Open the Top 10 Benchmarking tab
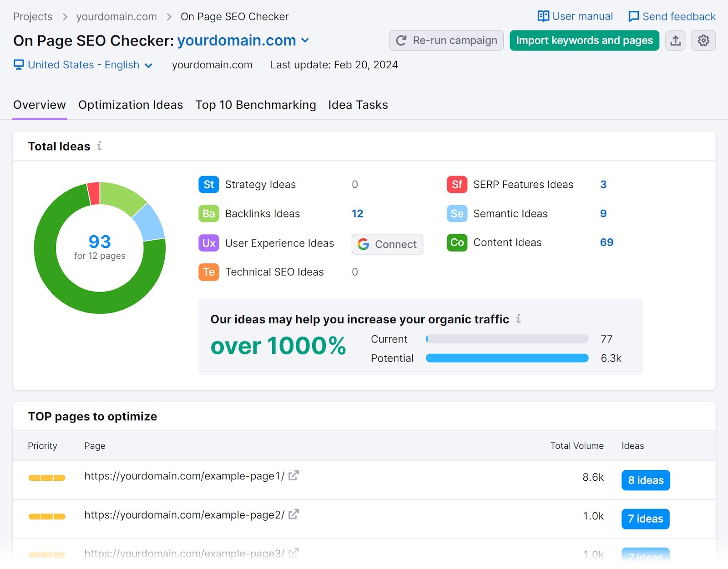Viewport: 728px width, 569px height. (x=256, y=105)
